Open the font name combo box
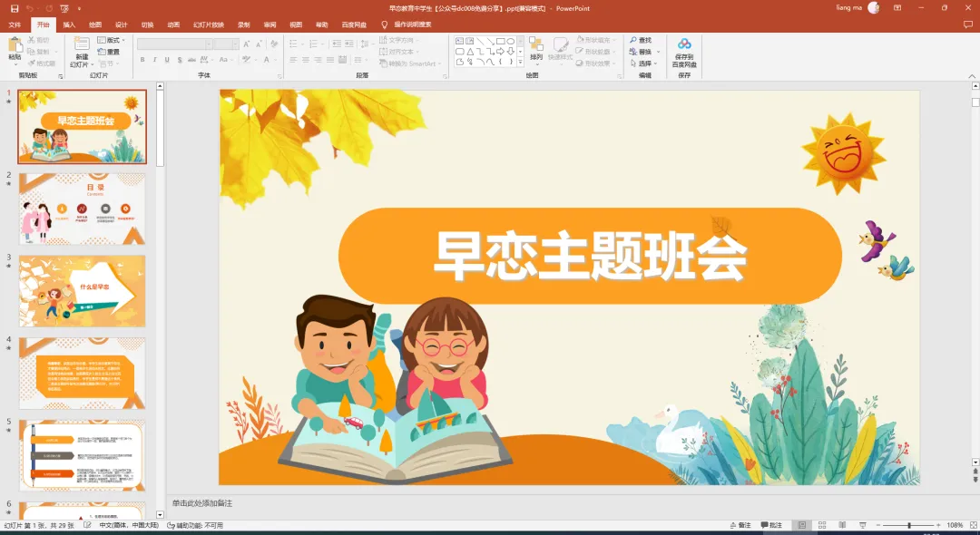Viewport: 980px width, 535px height. (x=174, y=44)
